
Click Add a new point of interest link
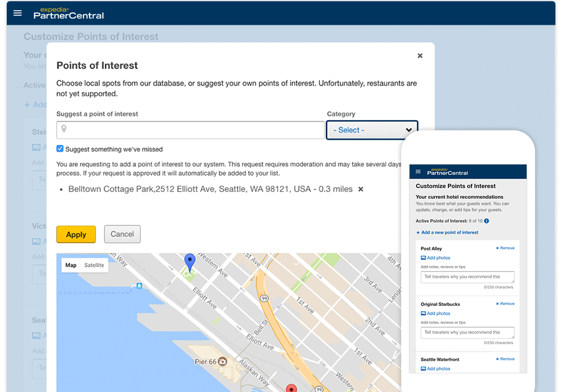(x=447, y=233)
